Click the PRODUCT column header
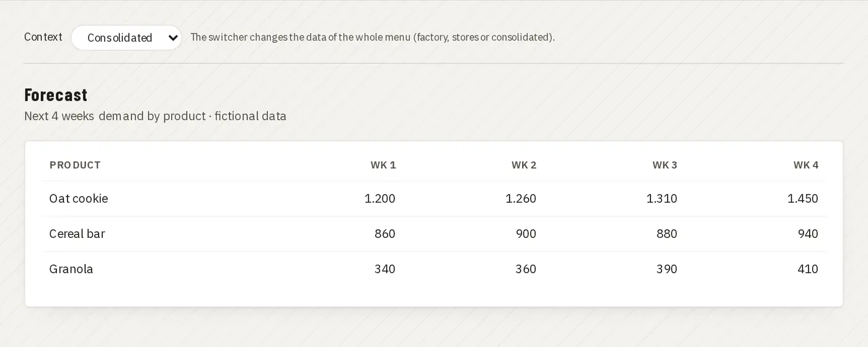The width and height of the screenshot is (868, 347). click(x=75, y=165)
